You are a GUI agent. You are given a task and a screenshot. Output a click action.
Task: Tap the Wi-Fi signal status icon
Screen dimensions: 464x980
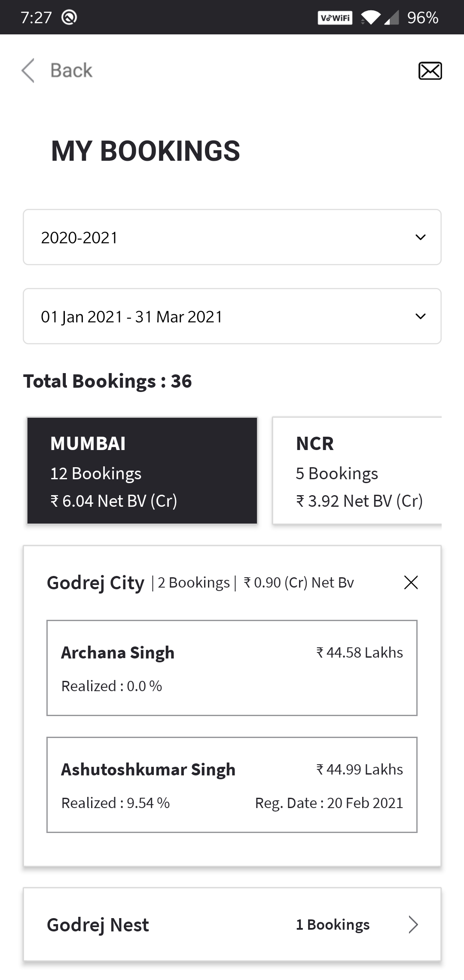(x=370, y=18)
